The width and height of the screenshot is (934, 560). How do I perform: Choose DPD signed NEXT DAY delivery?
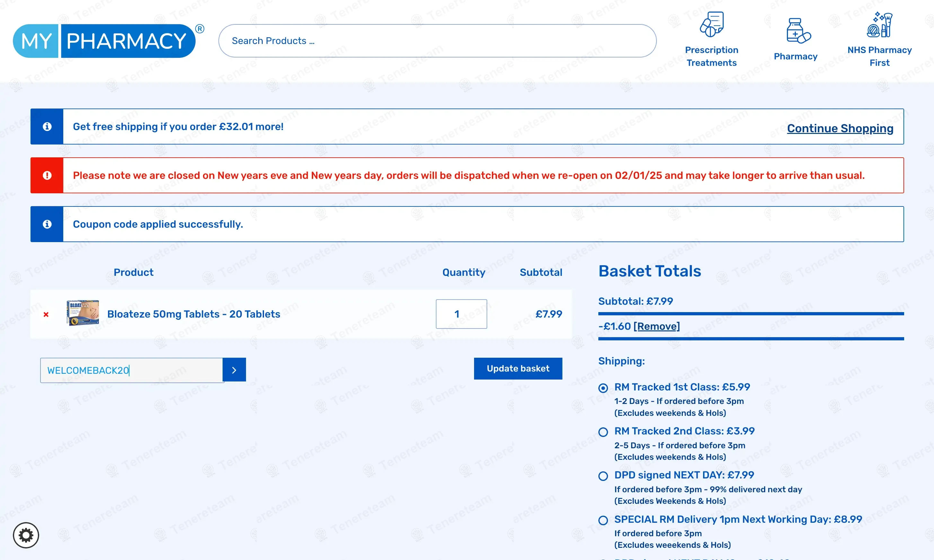coord(603,476)
